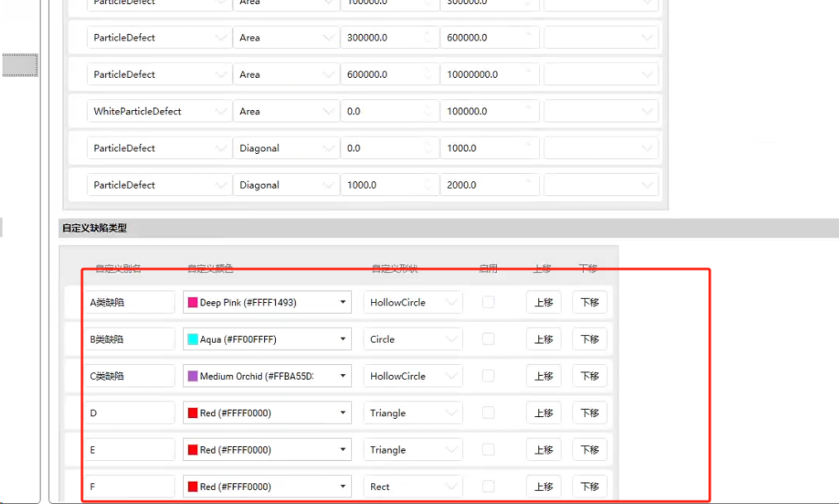Click the Deep Pink color swatch
This screenshot has width=839, height=504.
pyautogui.click(x=193, y=303)
